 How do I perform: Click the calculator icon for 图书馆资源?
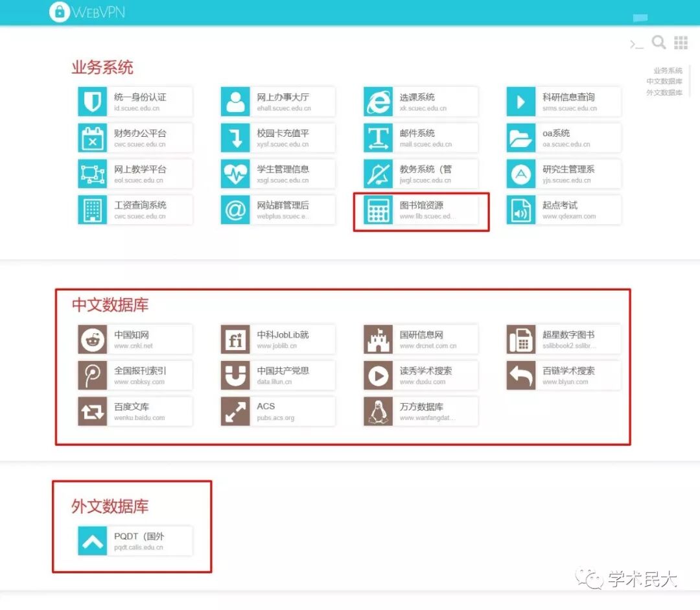(378, 209)
